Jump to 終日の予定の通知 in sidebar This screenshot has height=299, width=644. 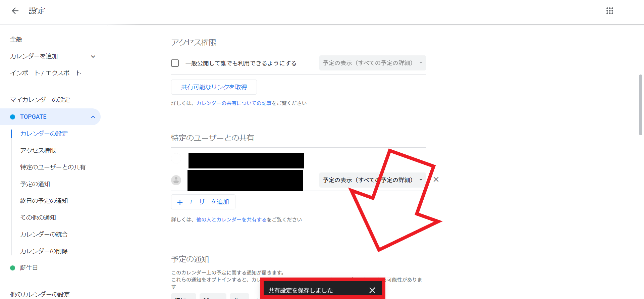[x=44, y=201]
